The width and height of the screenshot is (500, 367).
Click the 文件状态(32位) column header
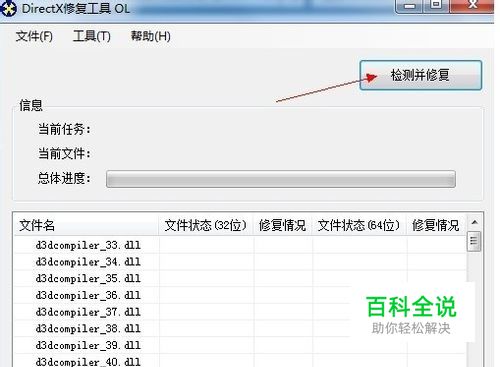tap(206, 225)
